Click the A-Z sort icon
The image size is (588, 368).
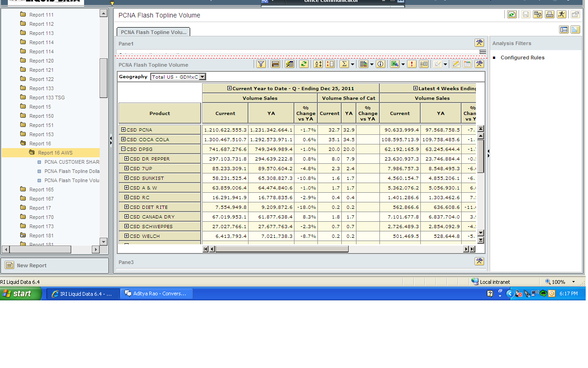pyautogui.click(x=318, y=64)
